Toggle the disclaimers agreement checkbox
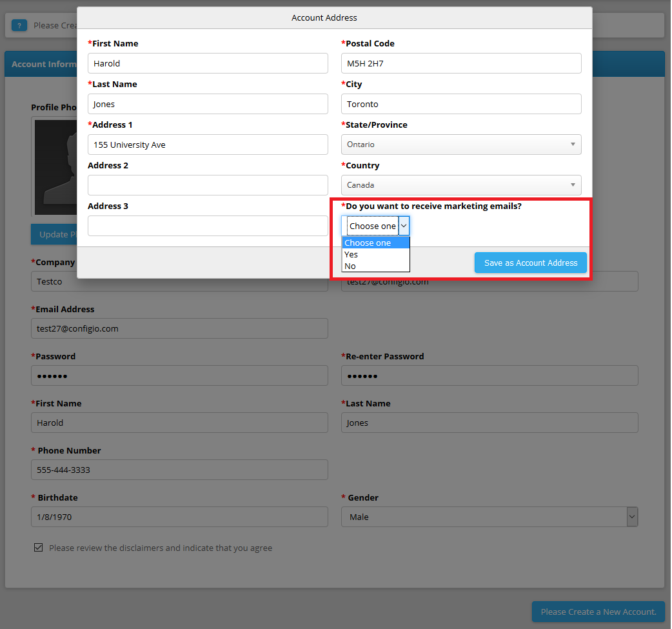The image size is (672, 629). click(38, 548)
